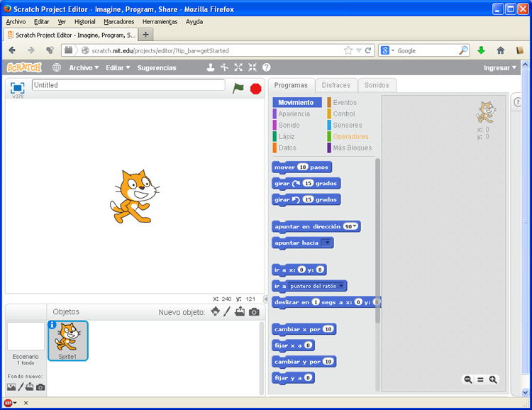This screenshot has width=532, height=410.
Task: Reload the page with refresh icon
Action: tap(367, 50)
